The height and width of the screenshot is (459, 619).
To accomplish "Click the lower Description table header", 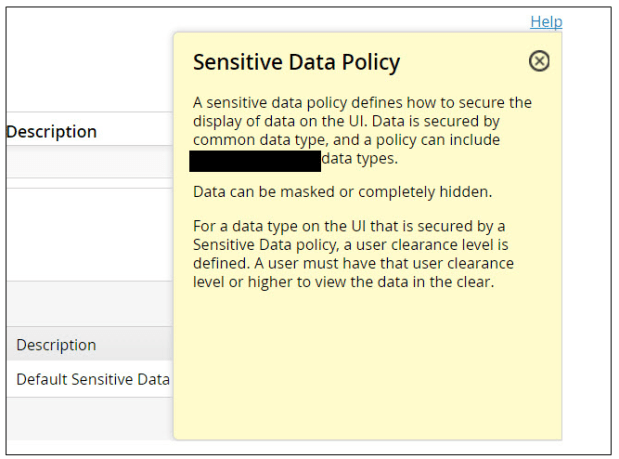I will pyautogui.click(x=56, y=344).
